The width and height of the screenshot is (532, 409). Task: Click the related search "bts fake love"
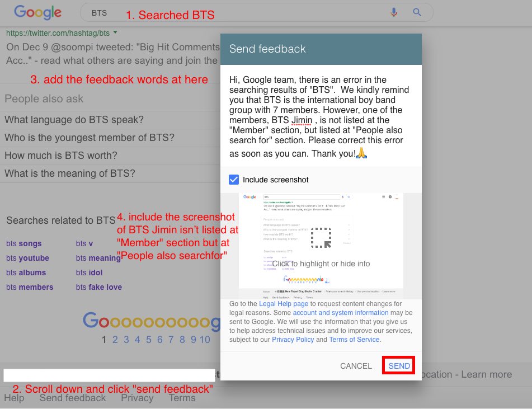tap(98, 287)
